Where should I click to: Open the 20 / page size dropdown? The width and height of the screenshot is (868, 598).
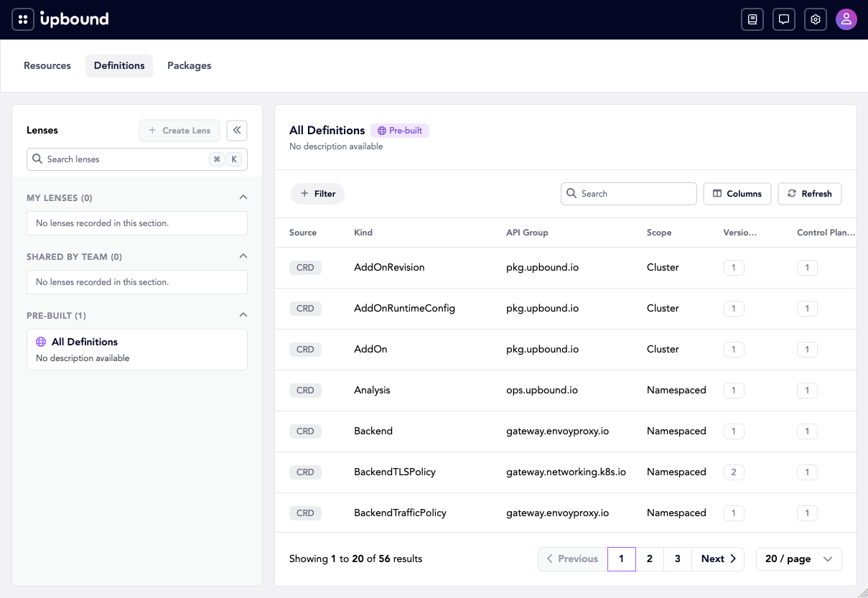pyautogui.click(x=798, y=559)
